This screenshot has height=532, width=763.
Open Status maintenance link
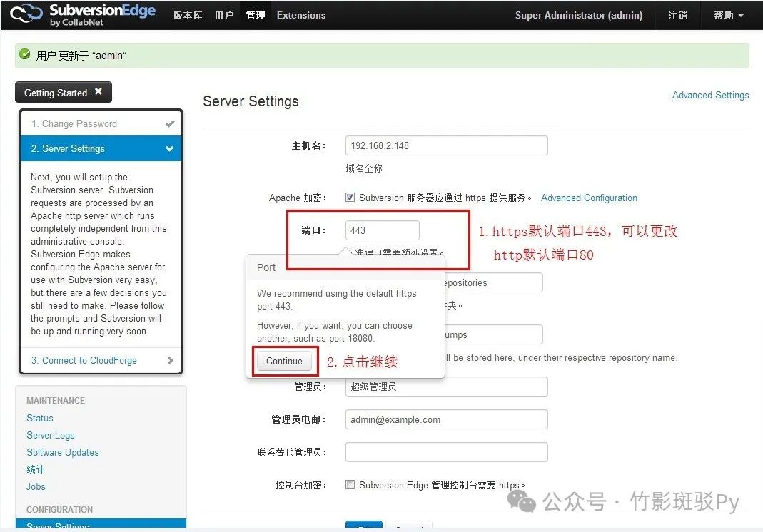coord(40,418)
